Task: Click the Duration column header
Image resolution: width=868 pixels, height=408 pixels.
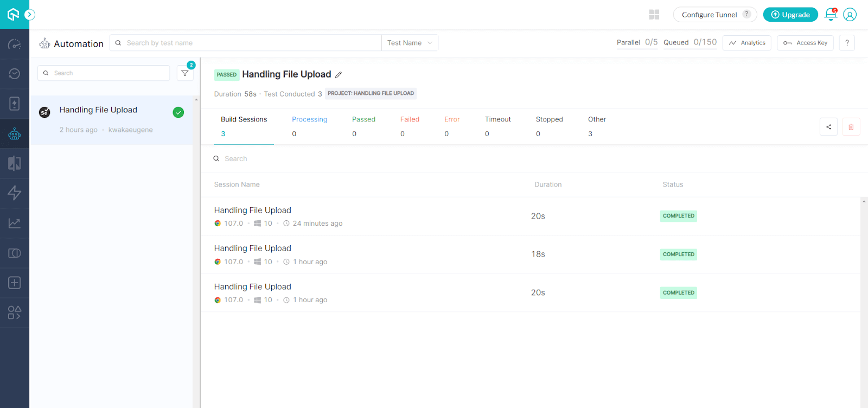Action: (548, 184)
